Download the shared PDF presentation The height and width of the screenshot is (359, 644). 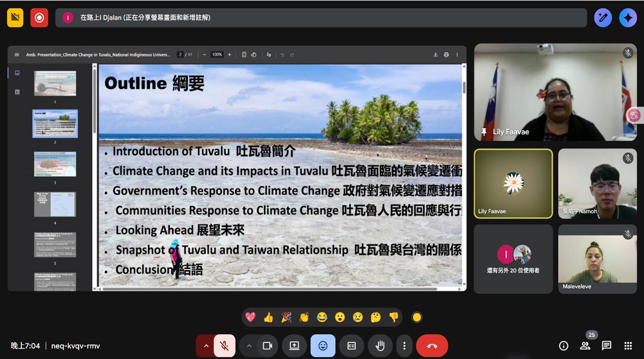[435, 54]
